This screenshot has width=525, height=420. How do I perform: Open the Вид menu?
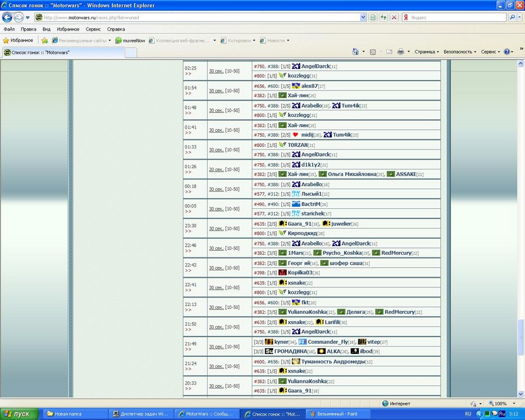[x=46, y=29]
